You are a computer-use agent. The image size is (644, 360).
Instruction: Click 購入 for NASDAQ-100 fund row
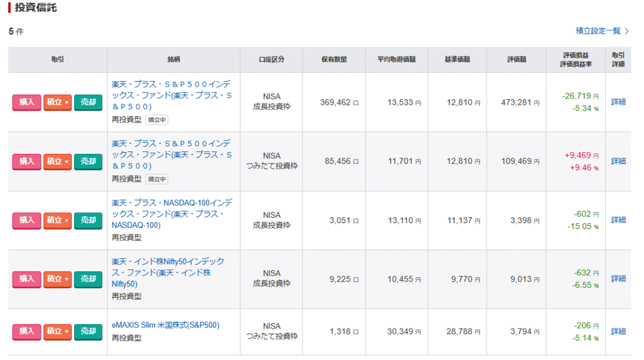coord(26,221)
